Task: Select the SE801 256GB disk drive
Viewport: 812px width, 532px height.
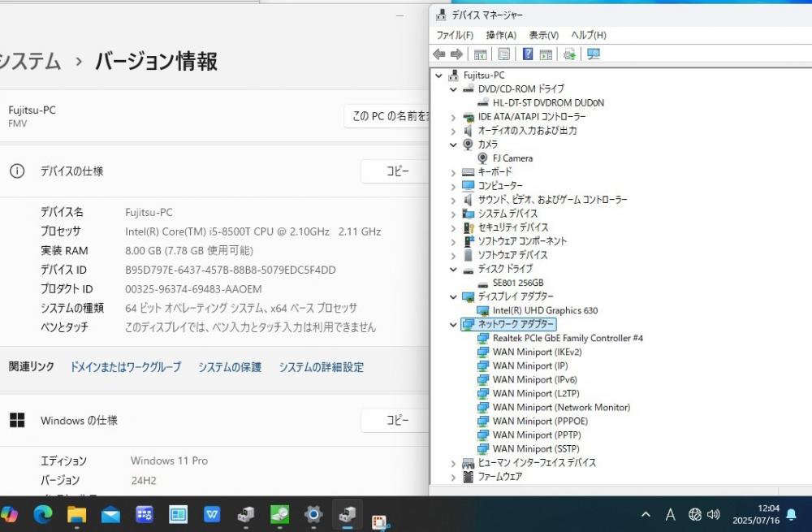Action: point(518,283)
